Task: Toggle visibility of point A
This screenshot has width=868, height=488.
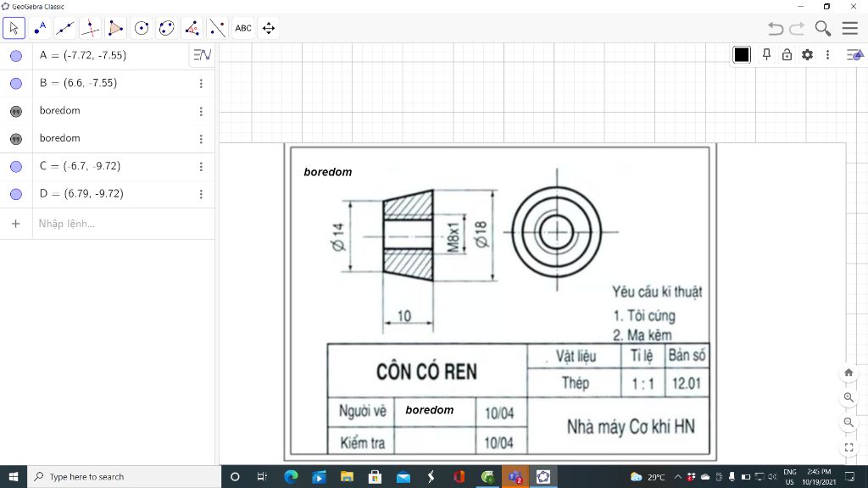Action: (x=16, y=56)
